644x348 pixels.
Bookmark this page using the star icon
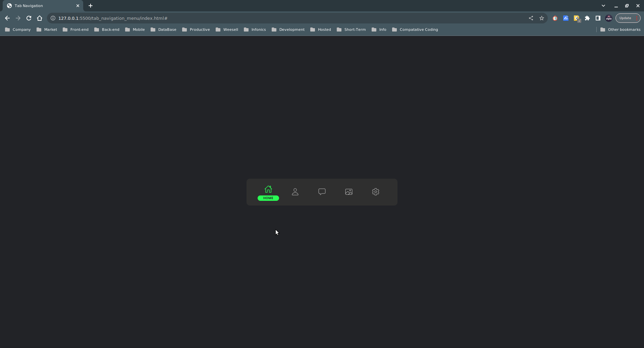542,18
